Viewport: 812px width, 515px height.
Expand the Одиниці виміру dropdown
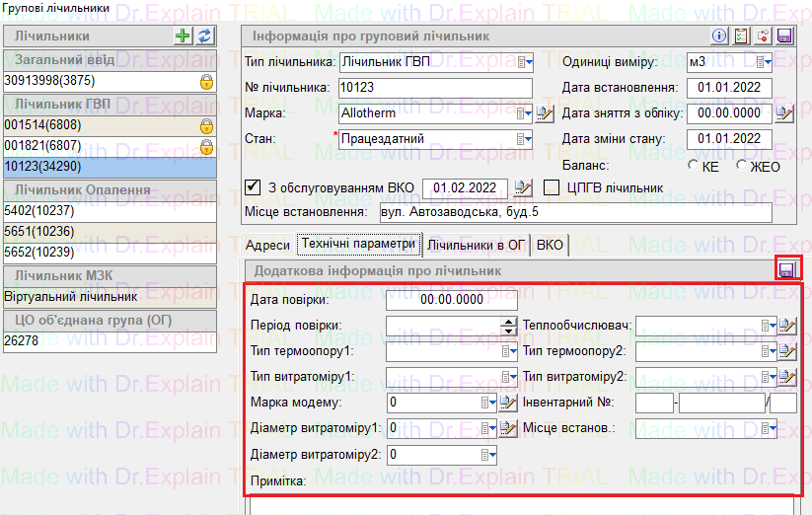[765, 62]
